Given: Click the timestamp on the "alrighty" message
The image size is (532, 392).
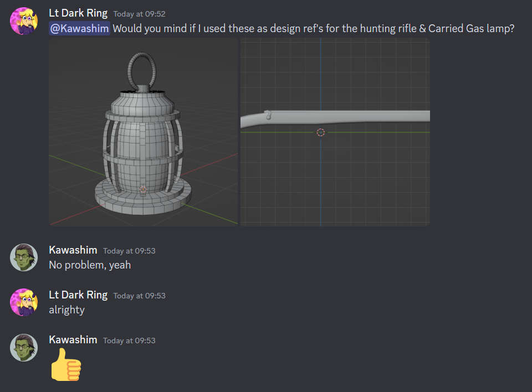Looking at the screenshot, I should tap(139, 296).
